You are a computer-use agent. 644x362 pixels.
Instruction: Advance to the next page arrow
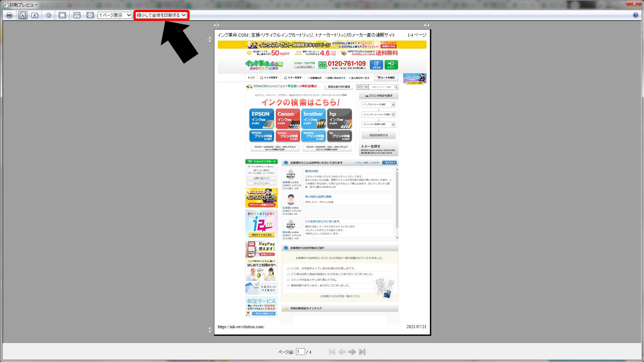[352, 352]
